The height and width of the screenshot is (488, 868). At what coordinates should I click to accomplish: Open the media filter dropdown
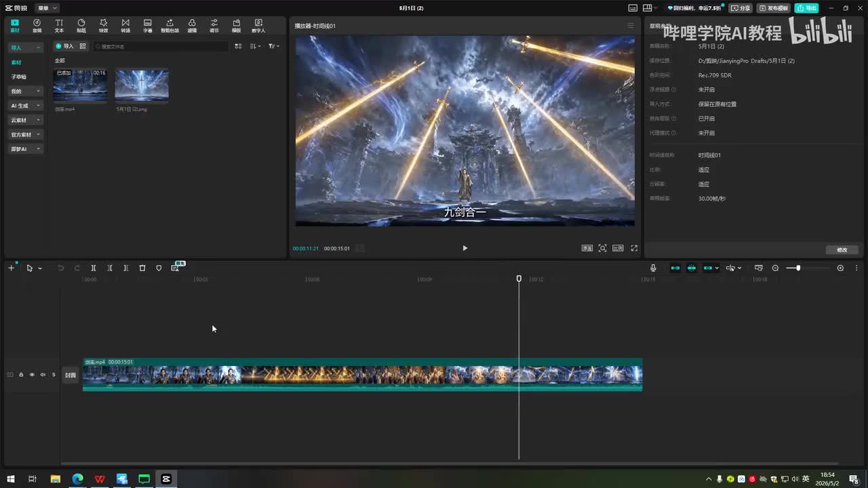point(273,46)
